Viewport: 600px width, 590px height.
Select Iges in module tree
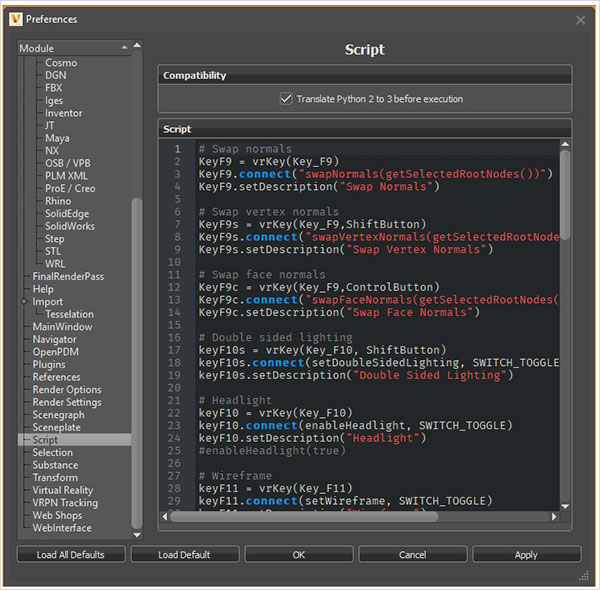(x=54, y=101)
